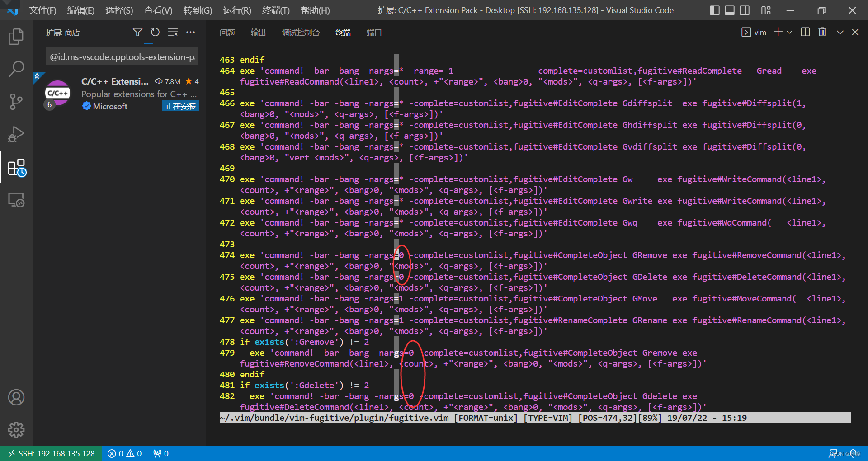Open the new terminal launch profile dropdown
This screenshot has height=461, width=868.
tap(789, 32)
